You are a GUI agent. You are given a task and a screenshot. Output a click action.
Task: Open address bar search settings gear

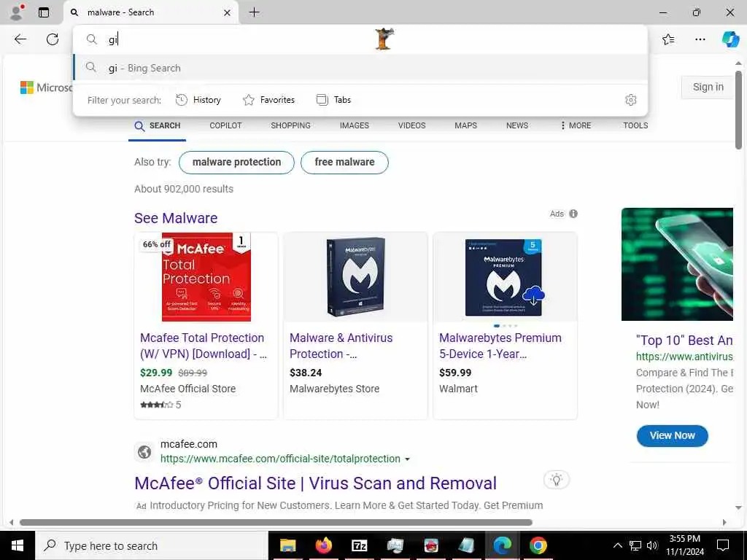(631, 100)
